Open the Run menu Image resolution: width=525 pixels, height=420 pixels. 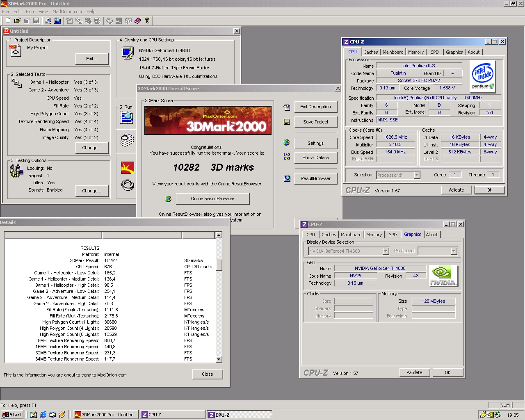30,11
